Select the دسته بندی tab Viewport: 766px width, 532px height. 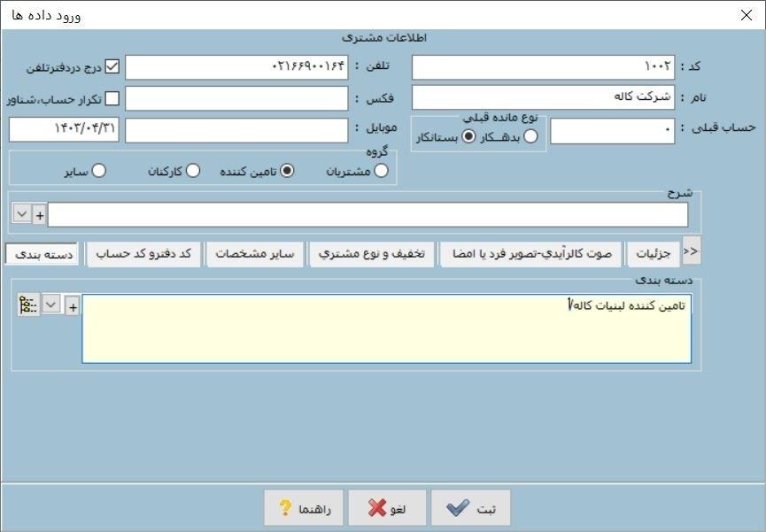42,254
